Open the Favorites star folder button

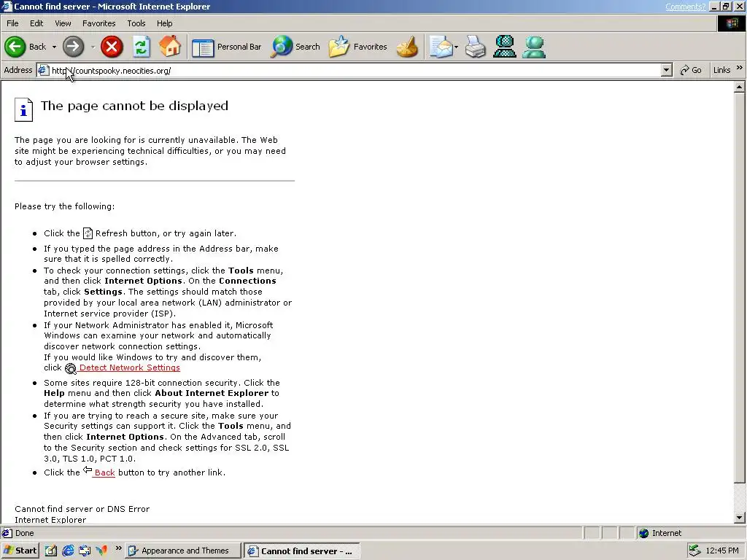357,47
